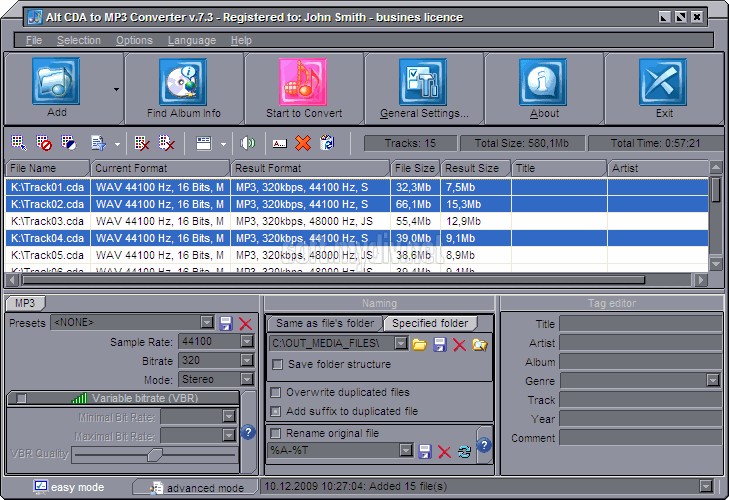Image resolution: width=729 pixels, height=500 pixels.
Task: Sort by File Size column header
Action: [415, 168]
